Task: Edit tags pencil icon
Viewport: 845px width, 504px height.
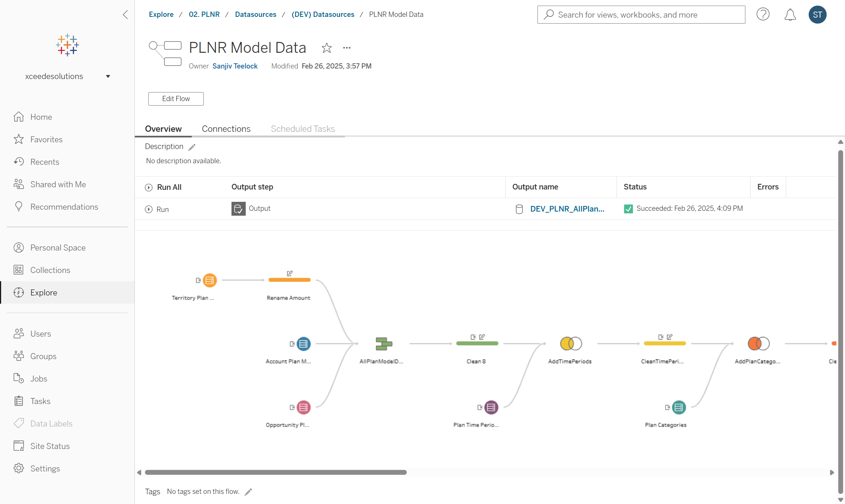Action: point(248,492)
